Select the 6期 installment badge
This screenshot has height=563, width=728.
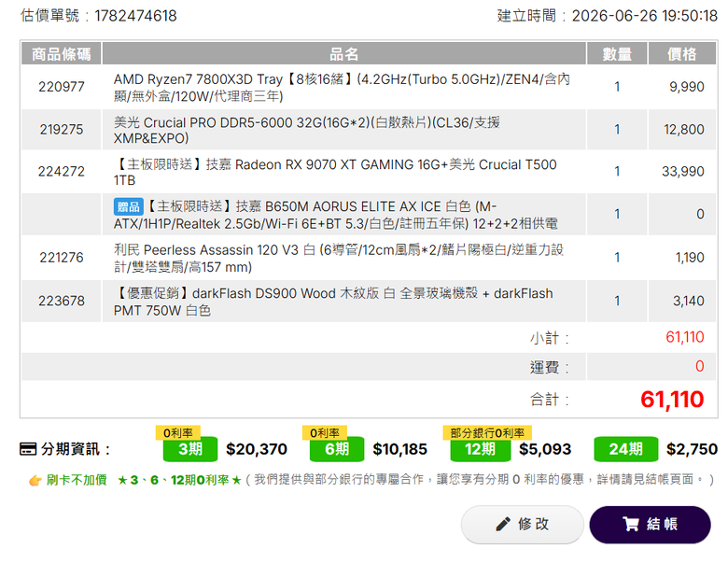(337, 449)
